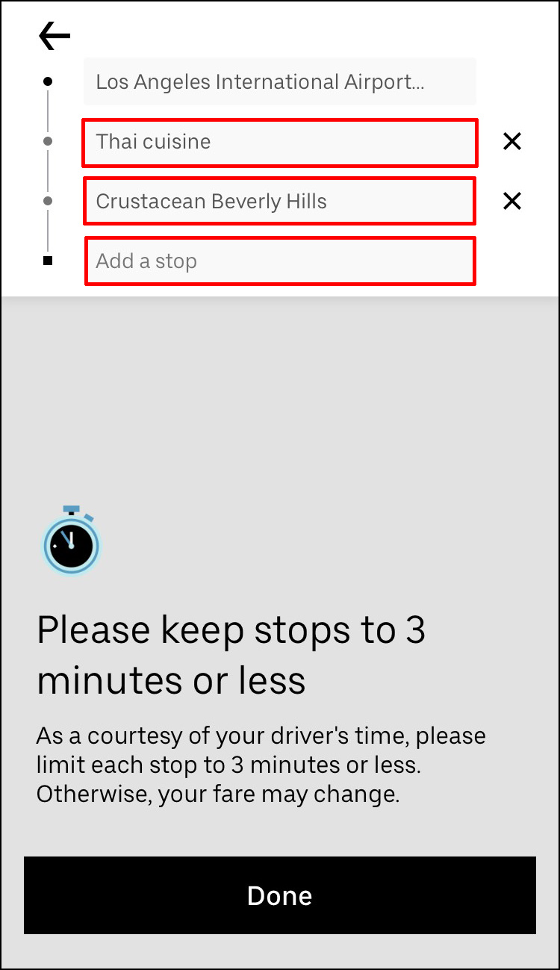
Task: Focus the Add a stop field
Action: [280, 261]
